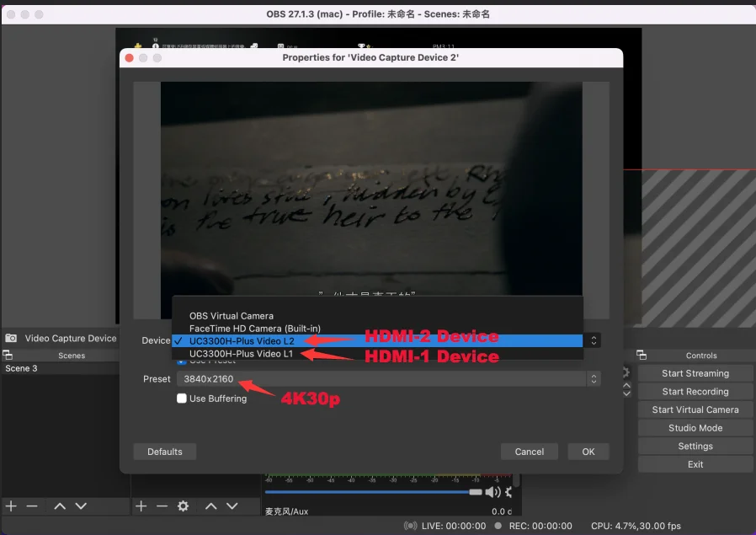Move scene up with the Scenes panel up arrow
The image size is (756, 535).
click(60, 506)
